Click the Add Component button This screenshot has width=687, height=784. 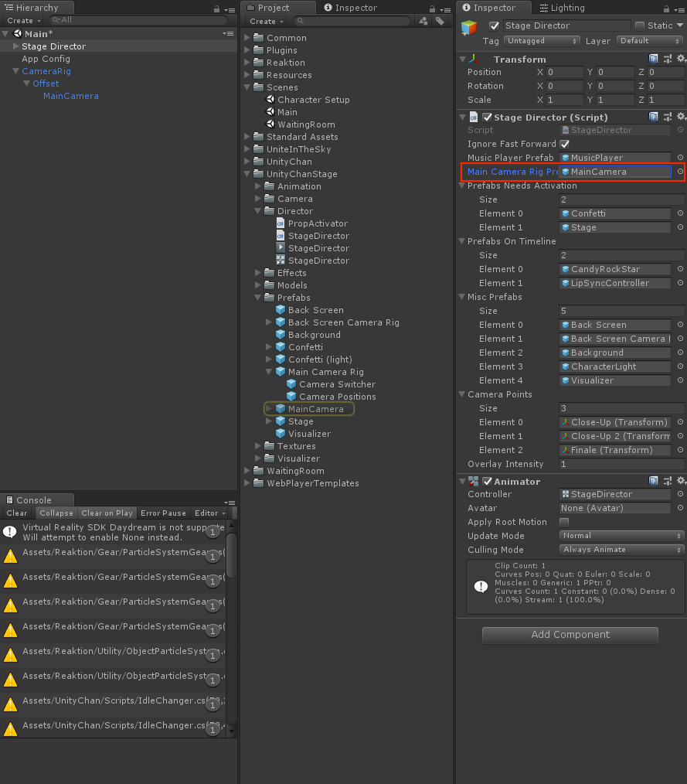(x=570, y=635)
